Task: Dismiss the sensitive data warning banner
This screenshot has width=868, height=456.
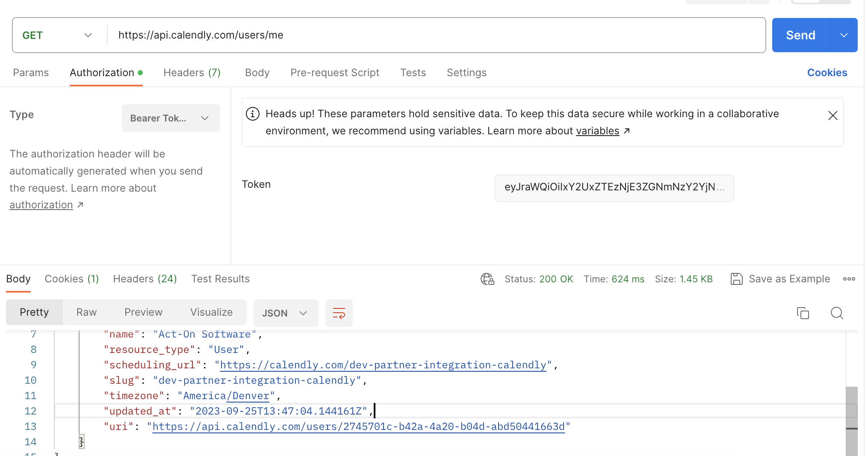Action: coord(833,115)
